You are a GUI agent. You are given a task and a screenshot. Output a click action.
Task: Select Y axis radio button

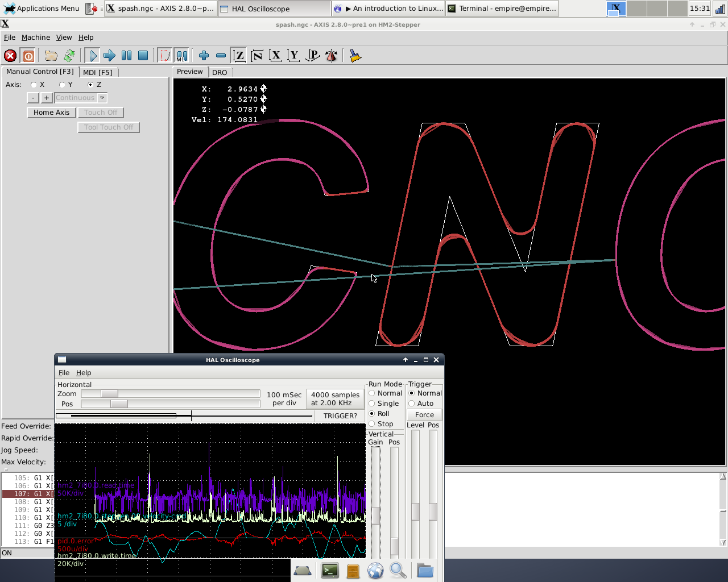click(x=62, y=85)
